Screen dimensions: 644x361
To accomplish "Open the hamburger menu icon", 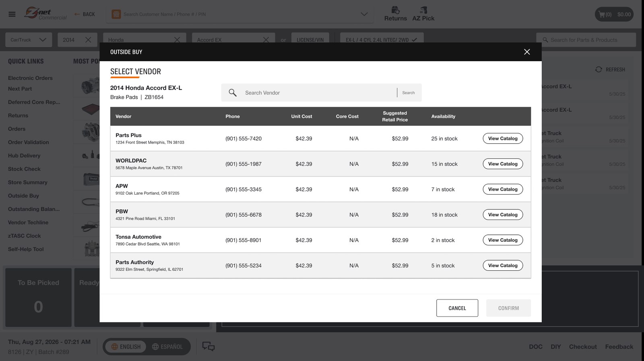I will click(12, 14).
